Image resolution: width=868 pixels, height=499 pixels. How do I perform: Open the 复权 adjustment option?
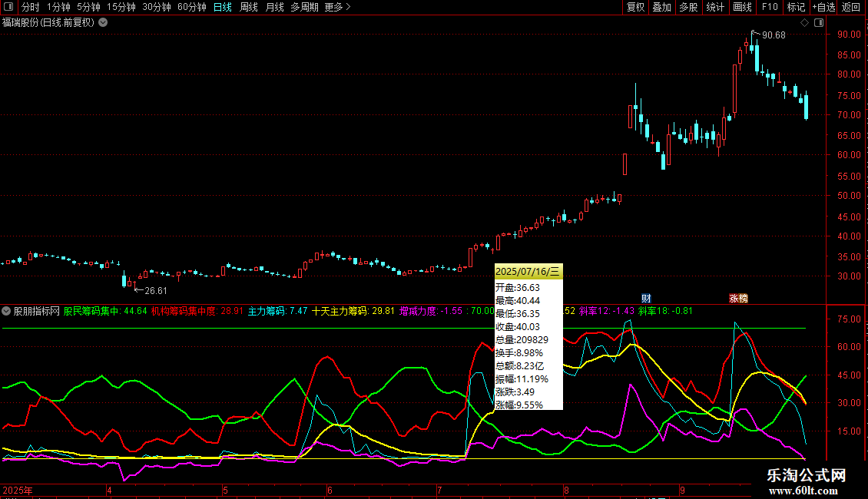(x=636, y=7)
